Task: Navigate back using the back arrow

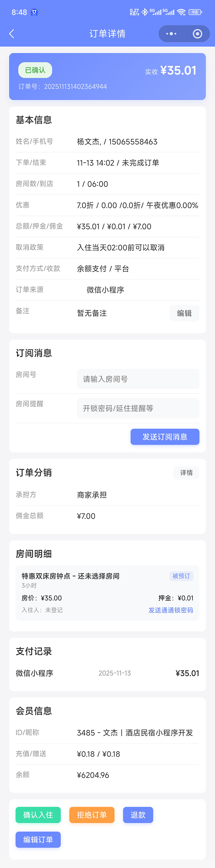Action: [11, 34]
